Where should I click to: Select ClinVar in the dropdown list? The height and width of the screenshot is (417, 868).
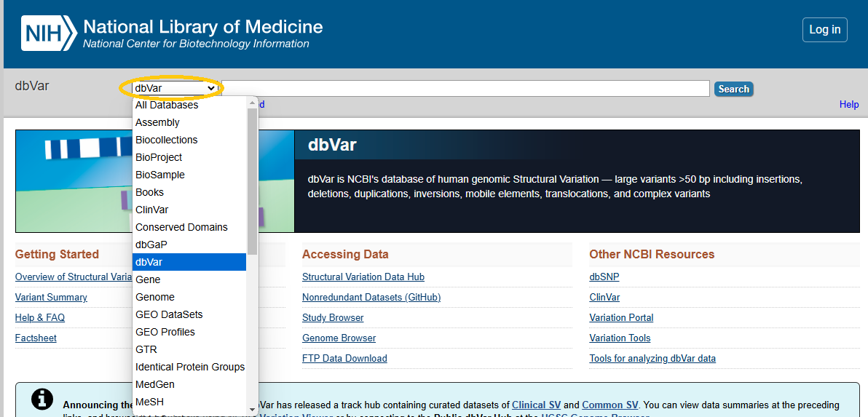(x=189, y=210)
